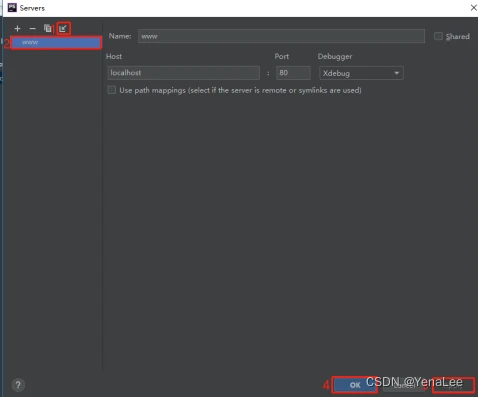The image size is (479, 397).
Task: Click the PhpStorm logo in the title bar
Action: (12, 8)
